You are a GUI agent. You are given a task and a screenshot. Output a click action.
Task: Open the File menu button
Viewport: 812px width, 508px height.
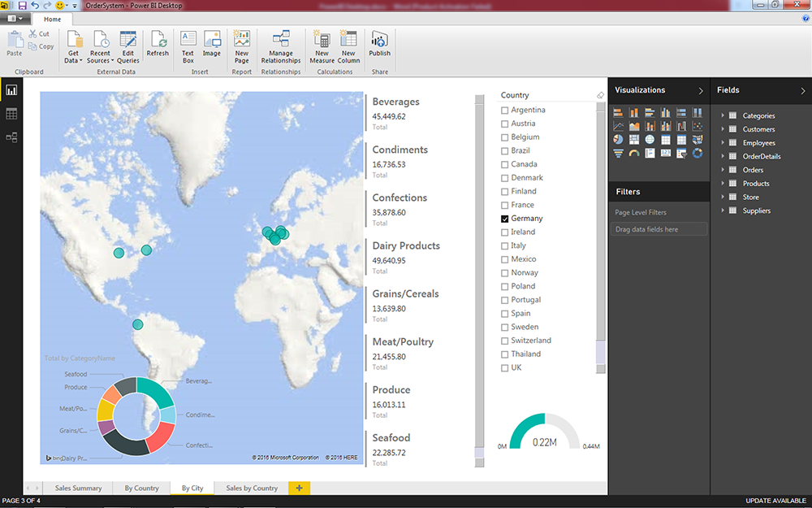pyautogui.click(x=15, y=19)
